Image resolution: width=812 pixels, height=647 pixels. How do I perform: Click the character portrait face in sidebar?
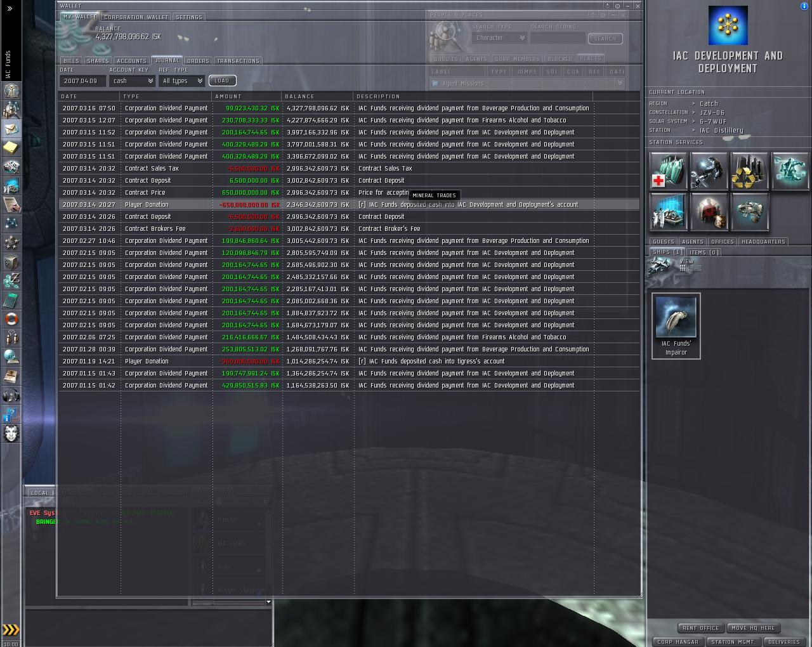point(11,433)
